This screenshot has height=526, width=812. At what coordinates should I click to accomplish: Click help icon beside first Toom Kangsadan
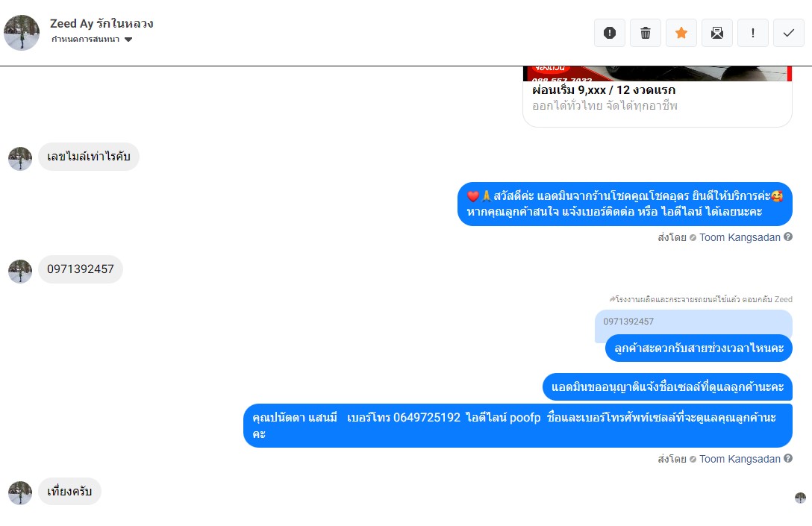point(787,237)
